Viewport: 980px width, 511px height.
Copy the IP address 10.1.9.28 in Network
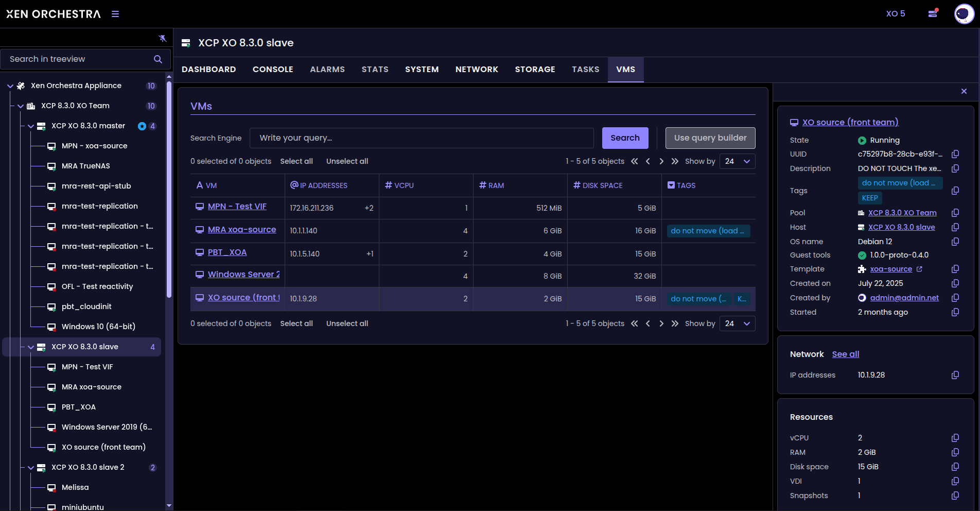click(x=955, y=375)
